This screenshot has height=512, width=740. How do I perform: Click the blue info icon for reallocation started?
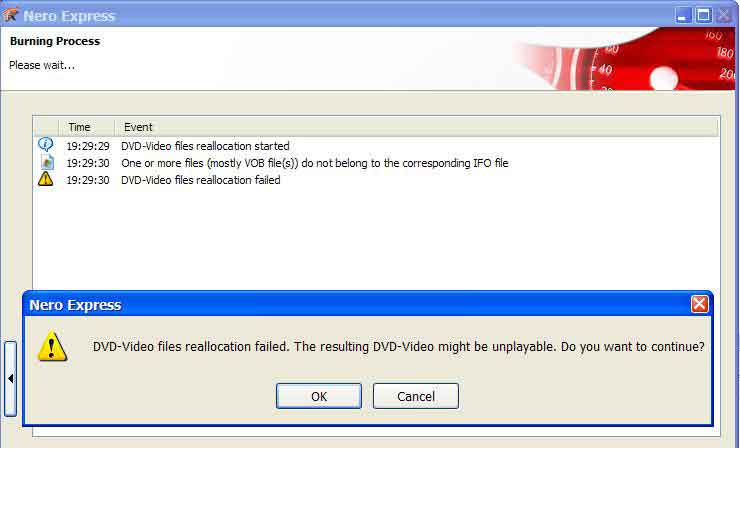tap(46, 144)
